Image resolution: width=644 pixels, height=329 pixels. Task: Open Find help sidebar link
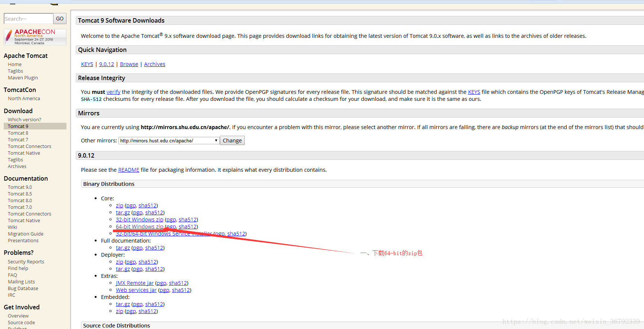(18, 268)
